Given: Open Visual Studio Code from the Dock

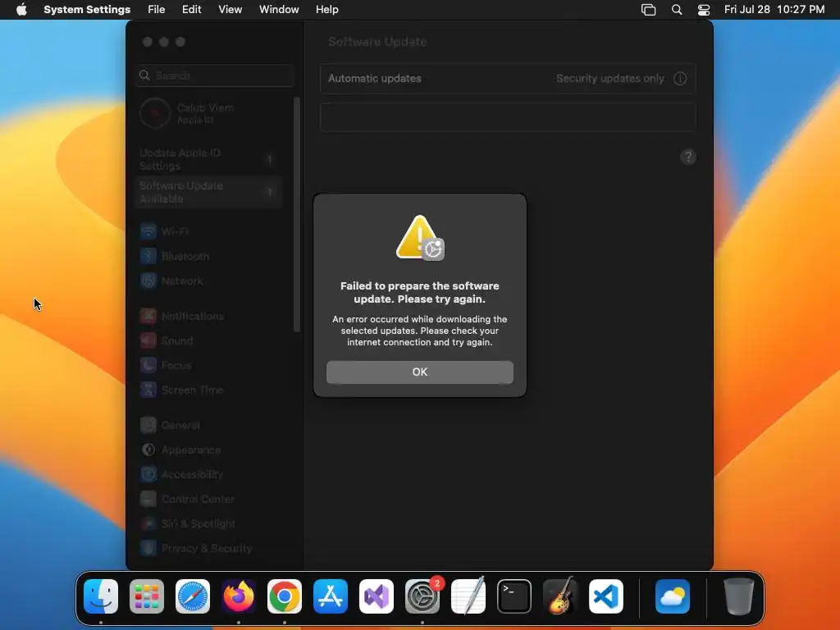Looking at the screenshot, I should pos(606,596).
